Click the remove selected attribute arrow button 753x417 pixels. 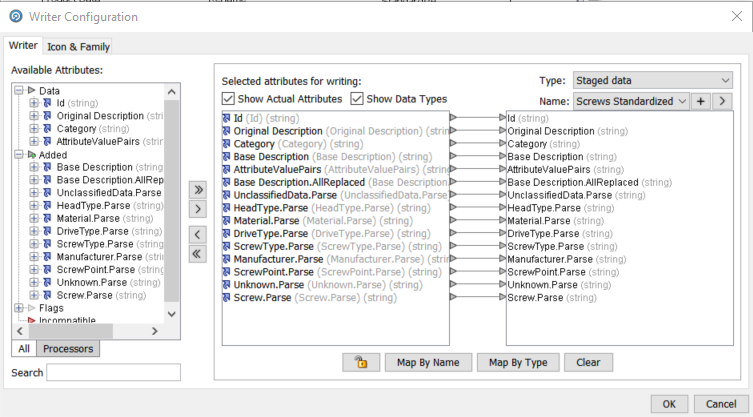197,233
